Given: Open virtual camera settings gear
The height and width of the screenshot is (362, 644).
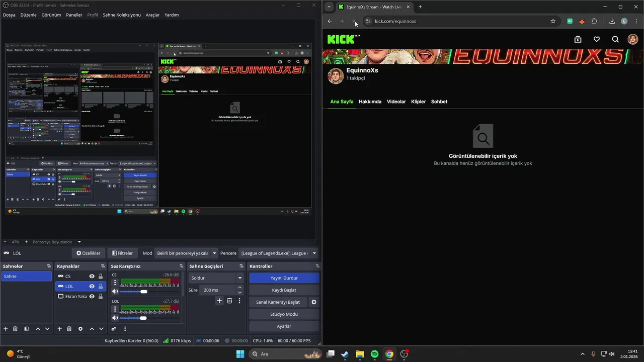Looking at the screenshot, I should pos(314,302).
